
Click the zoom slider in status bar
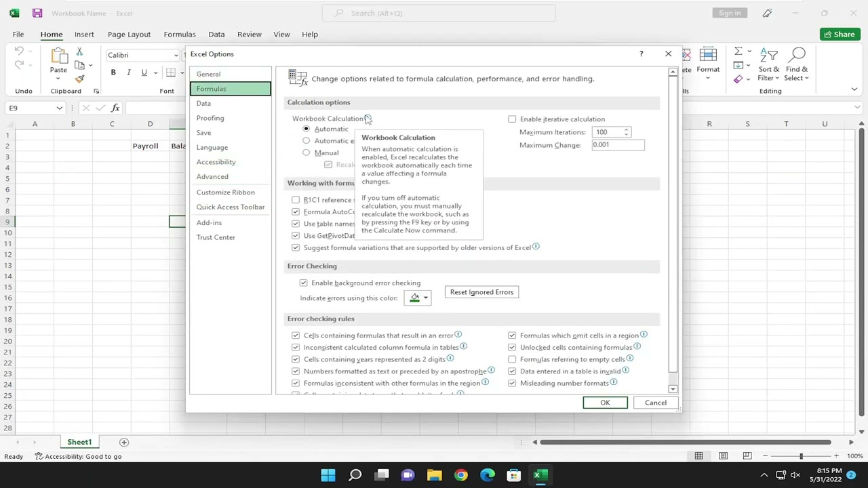tap(801, 456)
